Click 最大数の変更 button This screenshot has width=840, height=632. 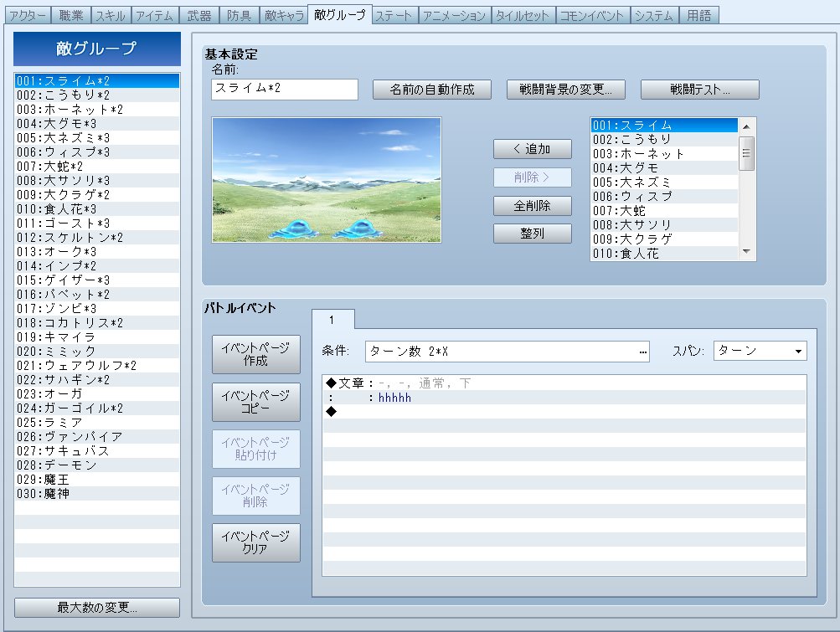click(97, 608)
